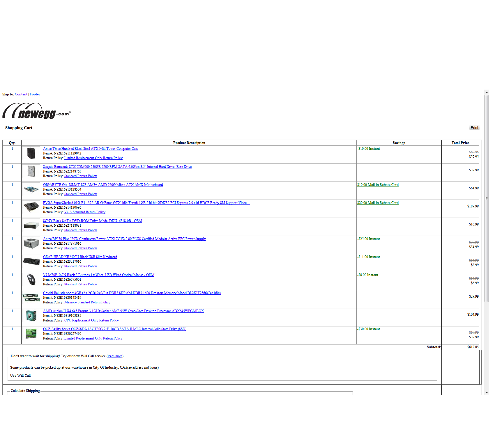Open Limited Replacement policy for OCZ SSD

[93, 338]
